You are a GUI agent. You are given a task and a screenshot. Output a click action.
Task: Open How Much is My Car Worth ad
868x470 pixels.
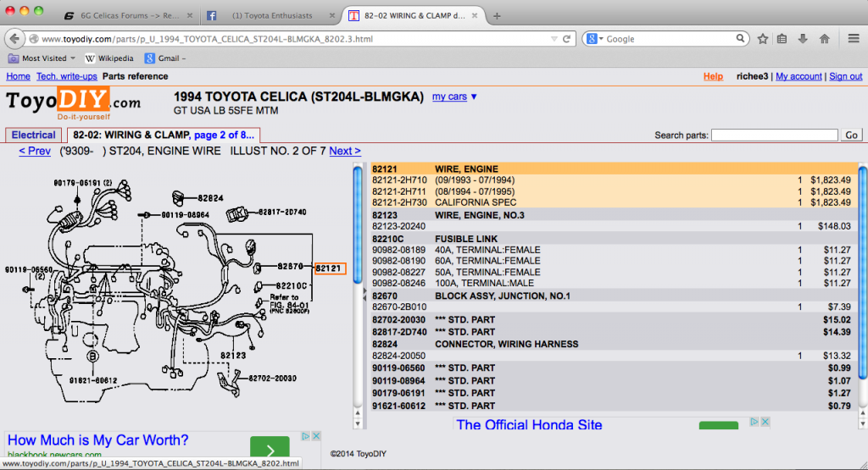[x=98, y=440]
